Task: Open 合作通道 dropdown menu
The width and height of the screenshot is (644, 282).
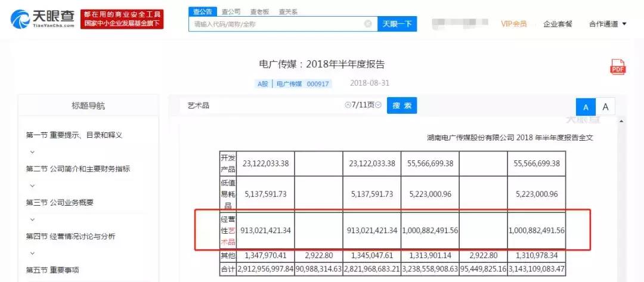Action: click(x=608, y=24)
